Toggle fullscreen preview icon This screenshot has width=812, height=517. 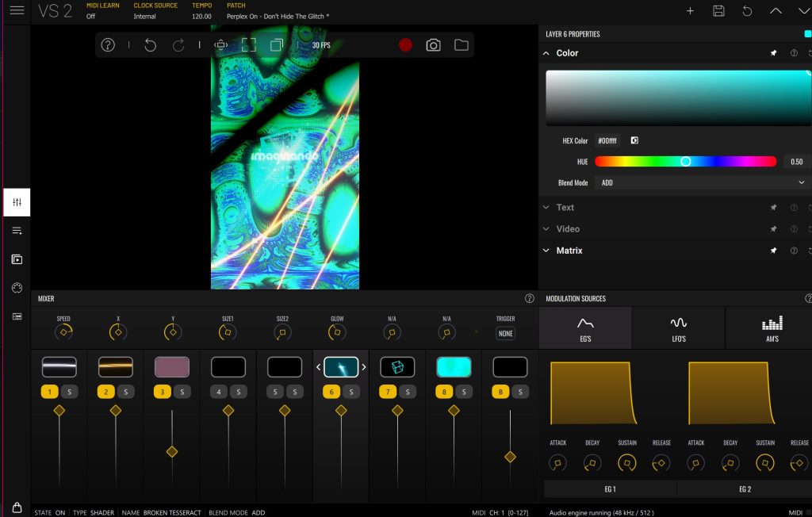coord(249,45)
